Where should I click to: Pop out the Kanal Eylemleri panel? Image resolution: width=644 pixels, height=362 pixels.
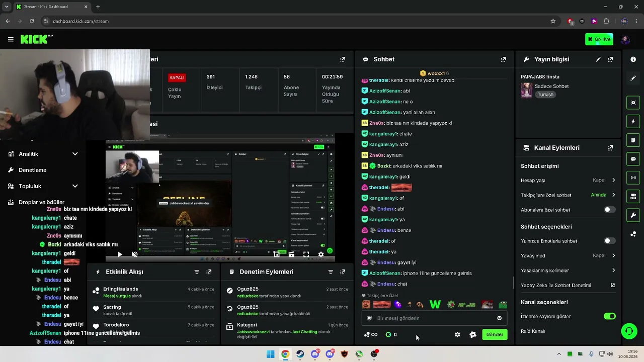point(610,148)
